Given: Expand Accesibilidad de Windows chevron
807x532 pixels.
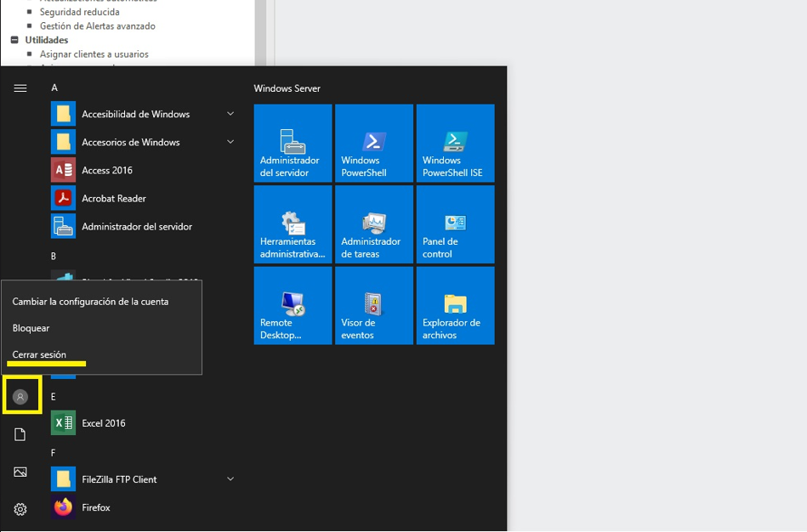Looking at the screenshot, I should [x=230, y=114].
